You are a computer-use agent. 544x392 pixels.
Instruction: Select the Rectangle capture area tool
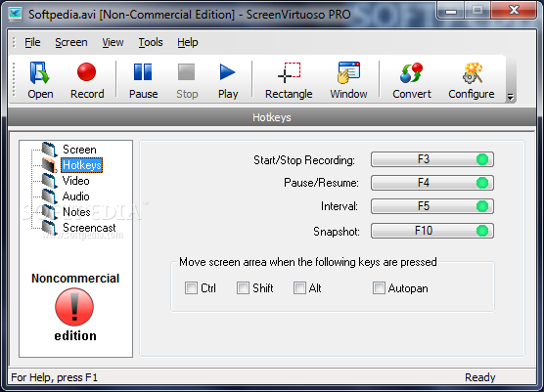(x=289, y=80)
